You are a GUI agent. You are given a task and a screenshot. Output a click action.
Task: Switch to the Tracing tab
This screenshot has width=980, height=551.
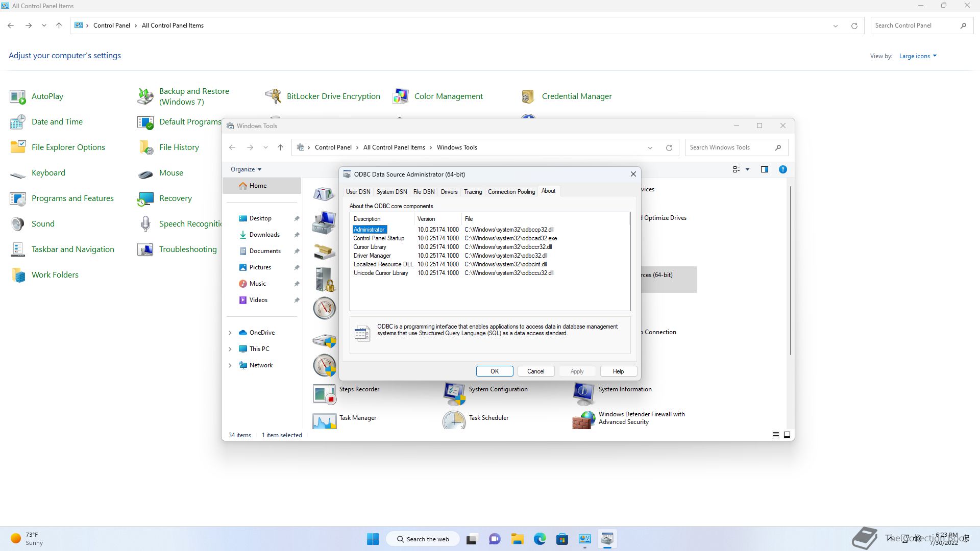pyautogui.click(x=473, y=192)
